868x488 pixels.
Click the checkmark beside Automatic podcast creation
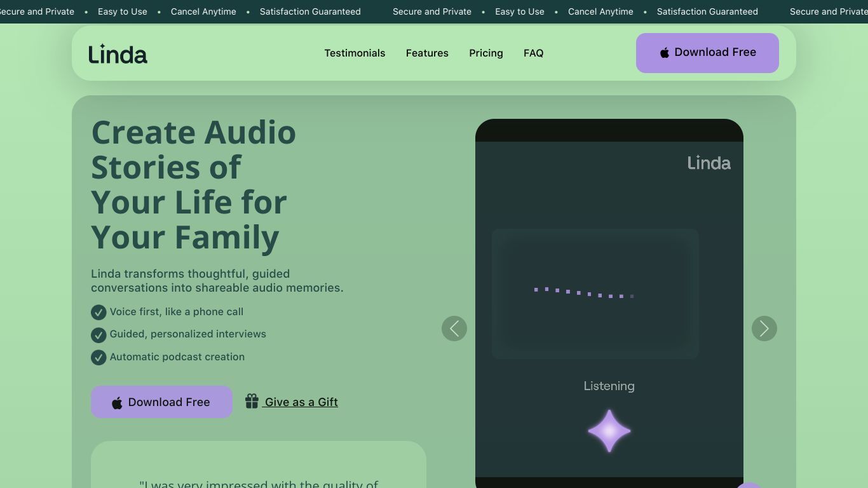coord(98,358)
